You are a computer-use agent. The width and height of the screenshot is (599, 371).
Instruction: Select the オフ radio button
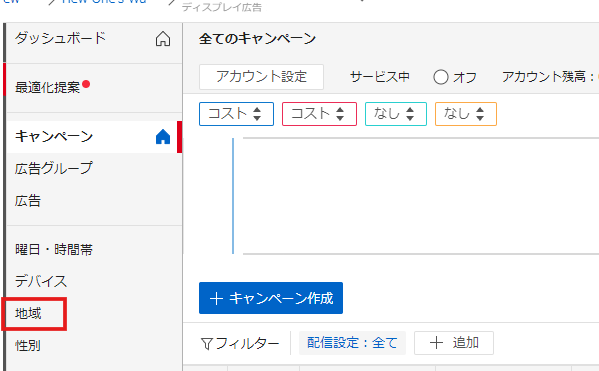tap(440, 77)
